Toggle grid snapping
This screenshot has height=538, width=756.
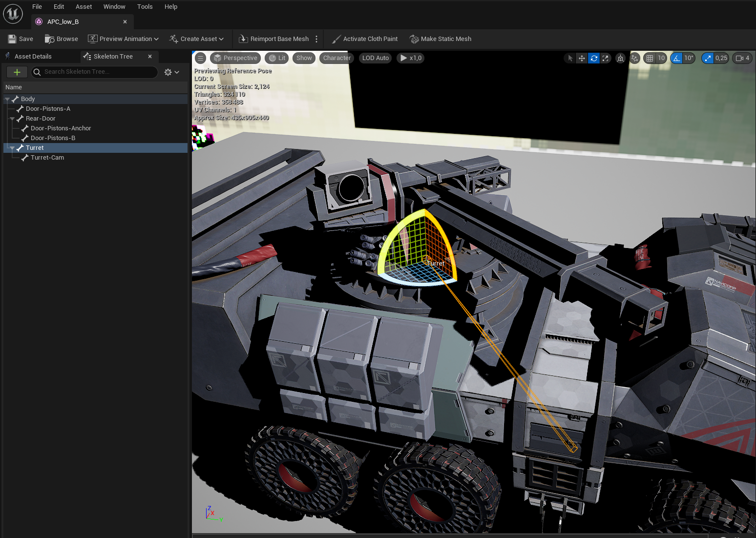pyautogui.click(x=650, y=58)
